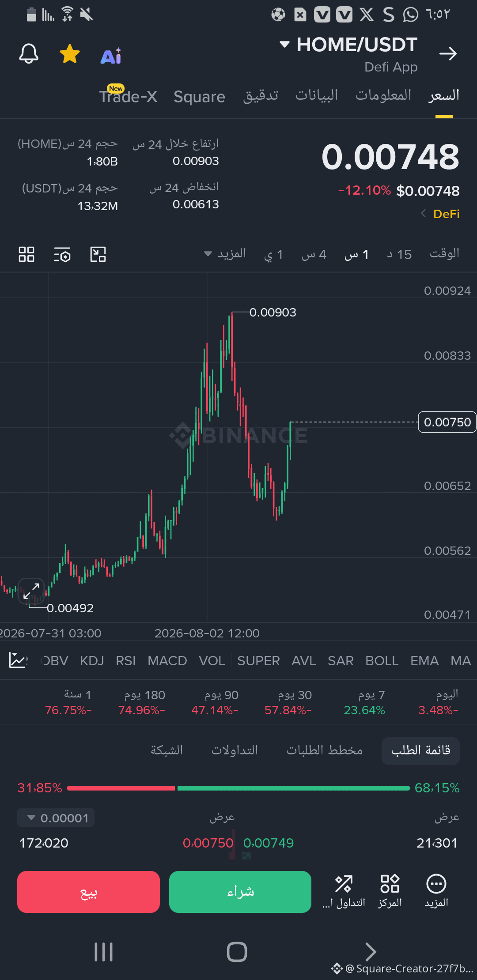477x980 pixels.
Task: Toggle the BOLL indicator
Action: (382, 661)
